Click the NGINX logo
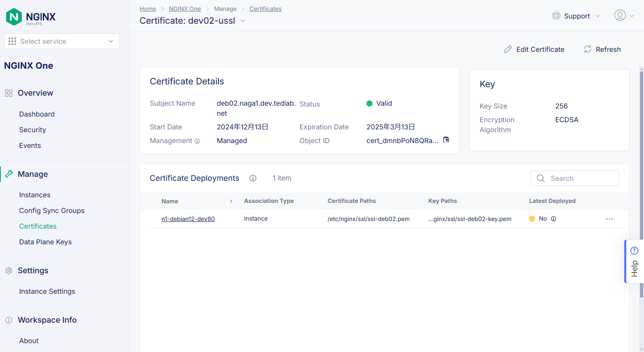Image resolution: width=644 pixels, height=352 pixels. click(x=31, y=17)
